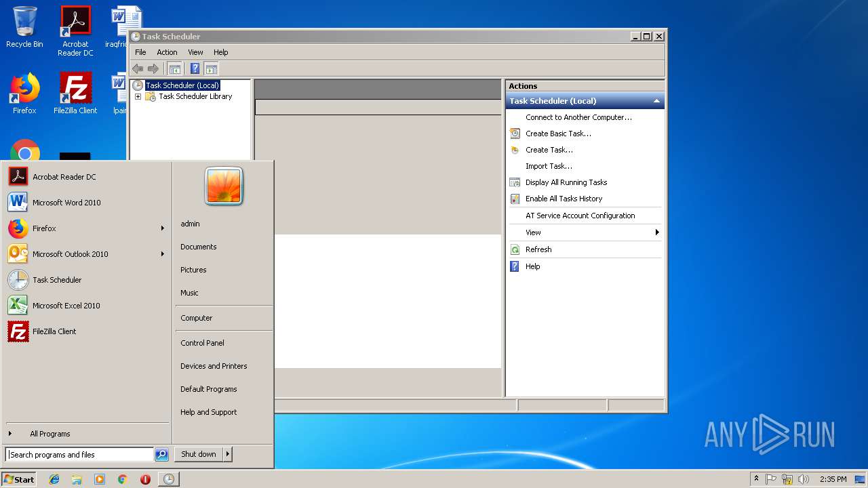Viewport: 868px width, 488px height.
Task: Click Enable All Tasks History
Action: (x=564, y=199)
